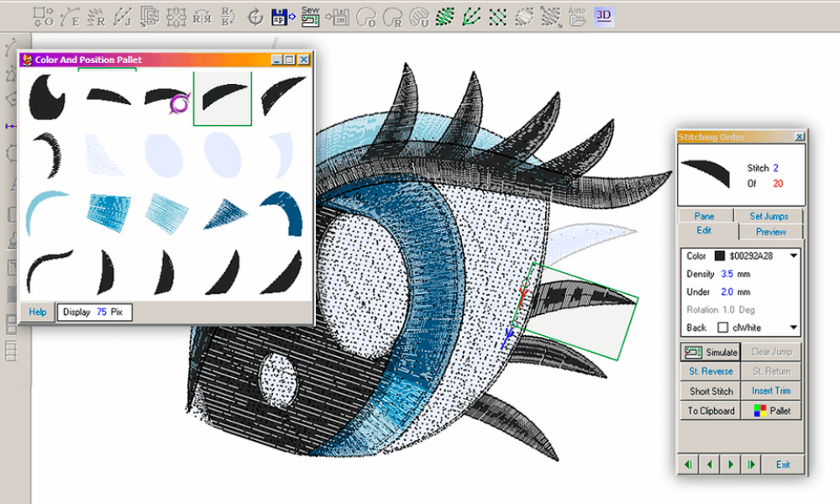Jump to the last stitch object arrow
The height and width of the screenshot is (504, 840).
click(751, 465)
